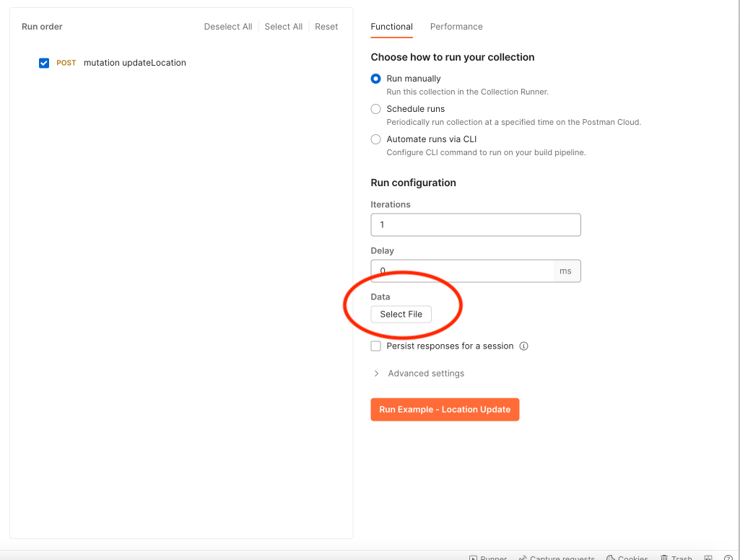Image resolution: width=740 pixels, height=560 pixels.
Task: Open the Functional tab
Action: coord(391,27)
